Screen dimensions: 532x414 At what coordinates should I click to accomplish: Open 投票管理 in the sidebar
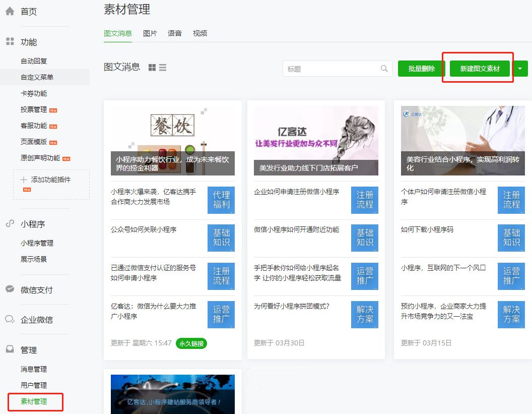point(34,109)
